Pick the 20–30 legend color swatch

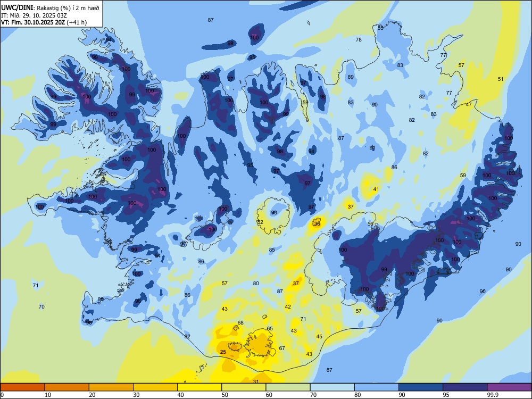[111, 387]
